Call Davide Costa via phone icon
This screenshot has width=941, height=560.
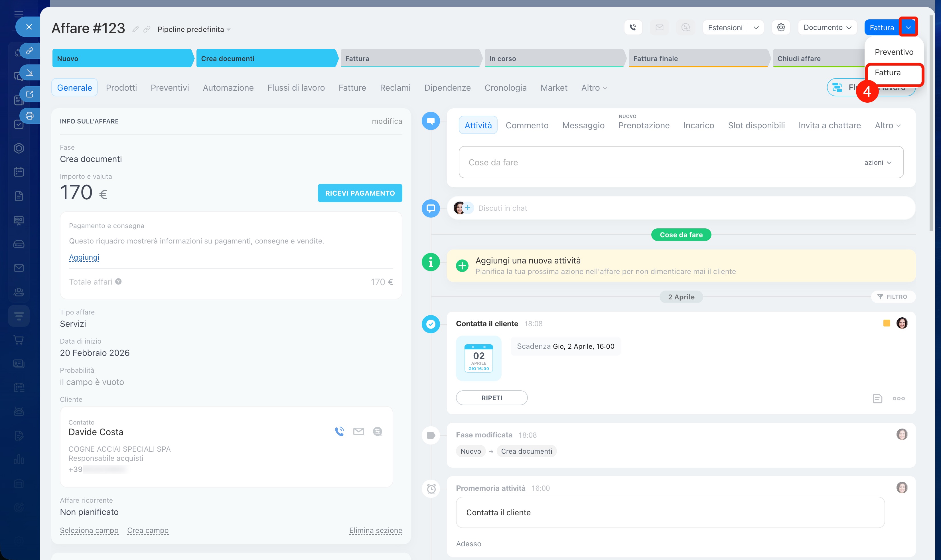[x=339, y=431]
